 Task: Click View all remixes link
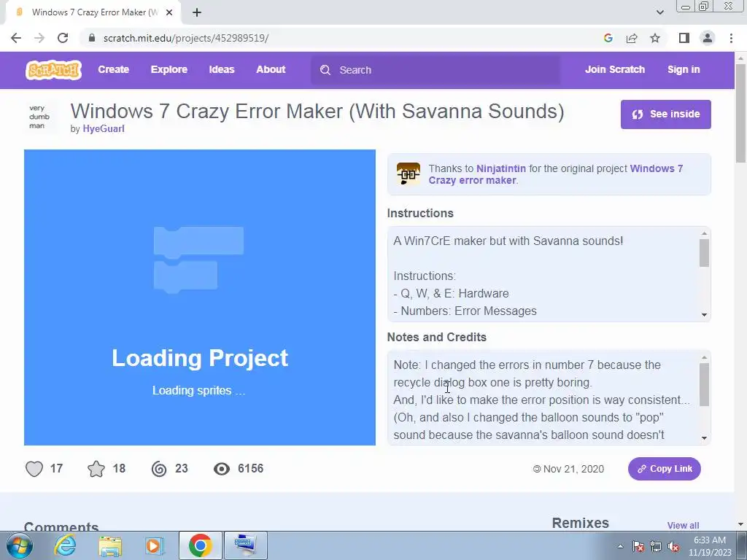pos(683,525)
